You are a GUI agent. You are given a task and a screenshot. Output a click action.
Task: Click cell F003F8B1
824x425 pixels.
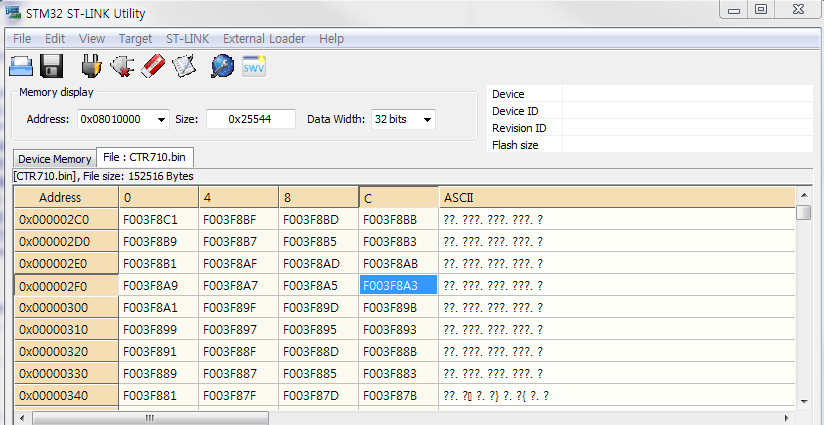tap(159, 264)
